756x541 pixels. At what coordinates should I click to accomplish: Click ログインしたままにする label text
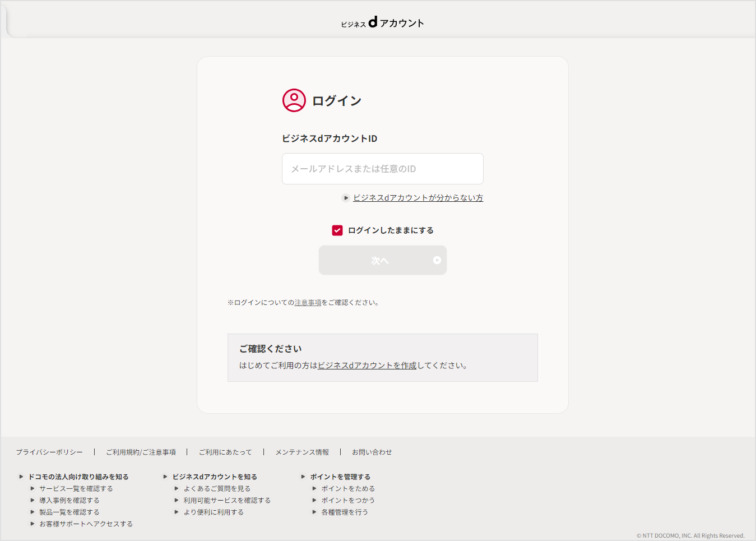click(x=391, y=230)
